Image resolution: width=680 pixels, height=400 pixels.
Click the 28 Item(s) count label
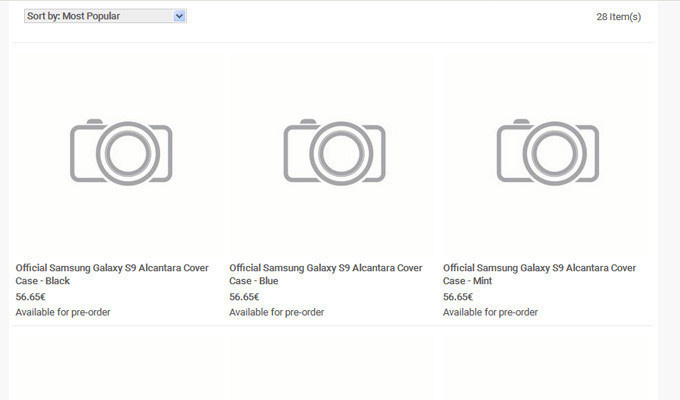click(x=618, y=17)
